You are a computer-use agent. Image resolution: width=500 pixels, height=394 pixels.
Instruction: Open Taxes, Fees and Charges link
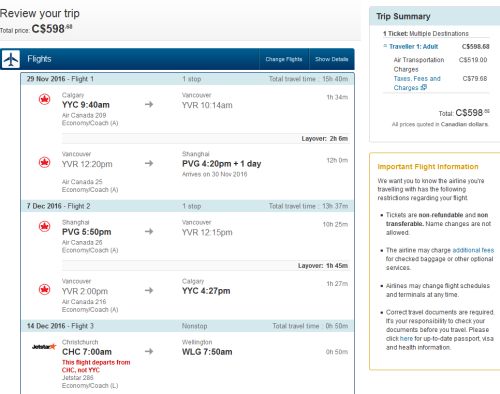pos(417,83)
